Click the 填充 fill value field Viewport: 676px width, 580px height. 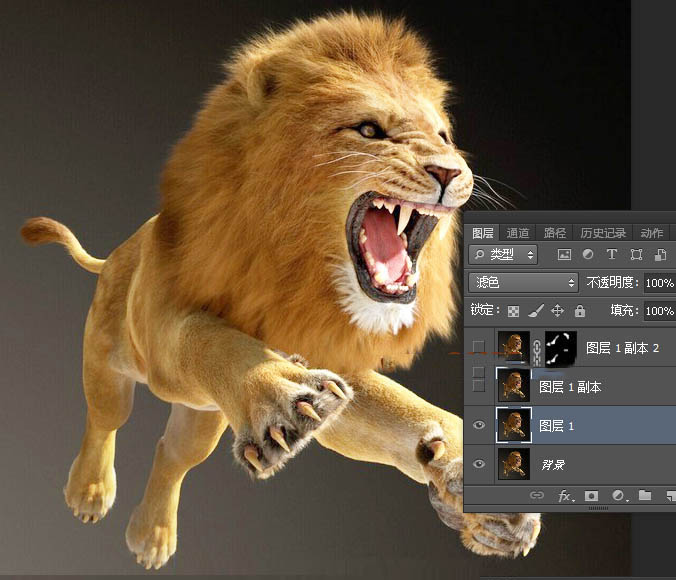(x=660, y=311)
